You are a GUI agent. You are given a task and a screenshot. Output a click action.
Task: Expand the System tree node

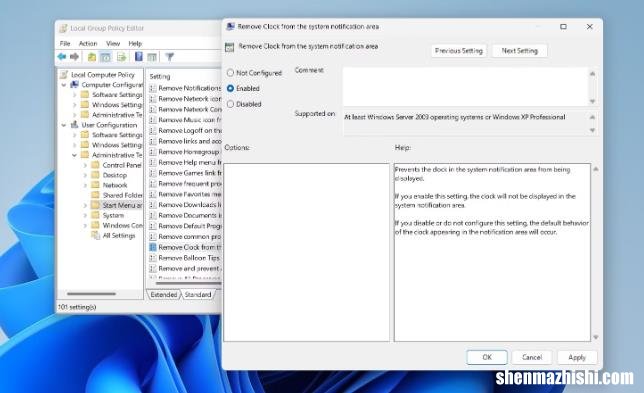click(85, 215)
